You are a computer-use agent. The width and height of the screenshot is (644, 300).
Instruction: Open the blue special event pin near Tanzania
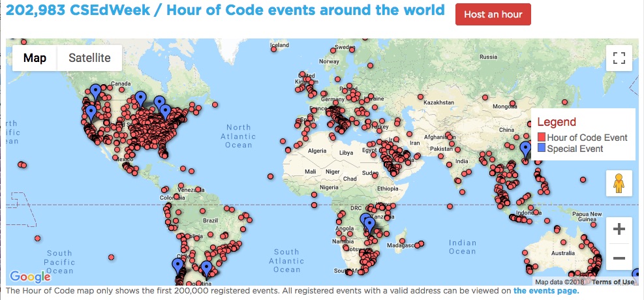[x=370, y=226]
